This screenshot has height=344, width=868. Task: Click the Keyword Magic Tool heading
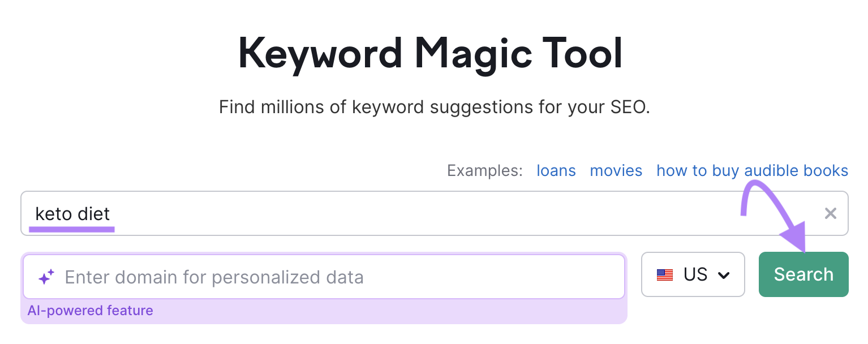(x=430, y=52)
